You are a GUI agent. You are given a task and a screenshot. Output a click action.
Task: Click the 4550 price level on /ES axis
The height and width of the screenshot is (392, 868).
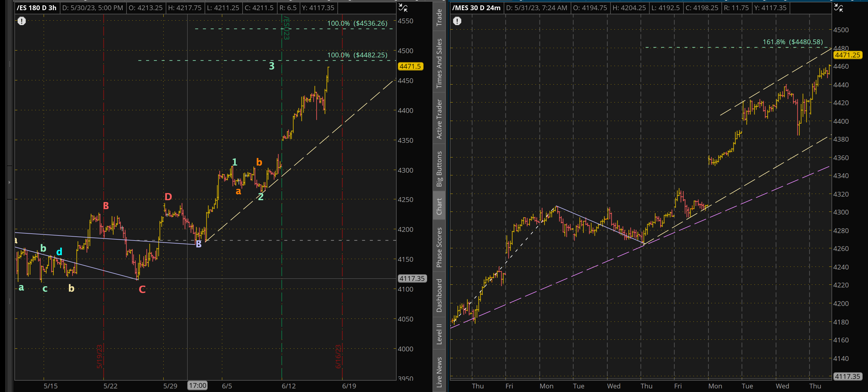(405, 21)
